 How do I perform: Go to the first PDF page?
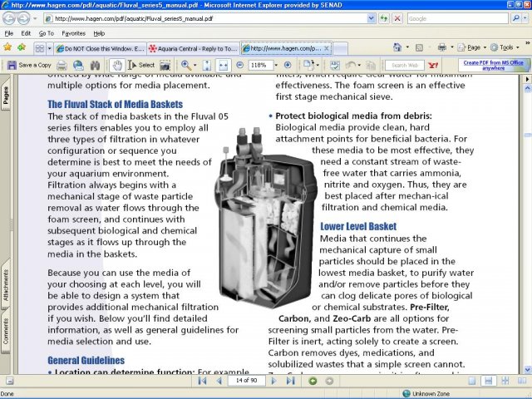202,381
